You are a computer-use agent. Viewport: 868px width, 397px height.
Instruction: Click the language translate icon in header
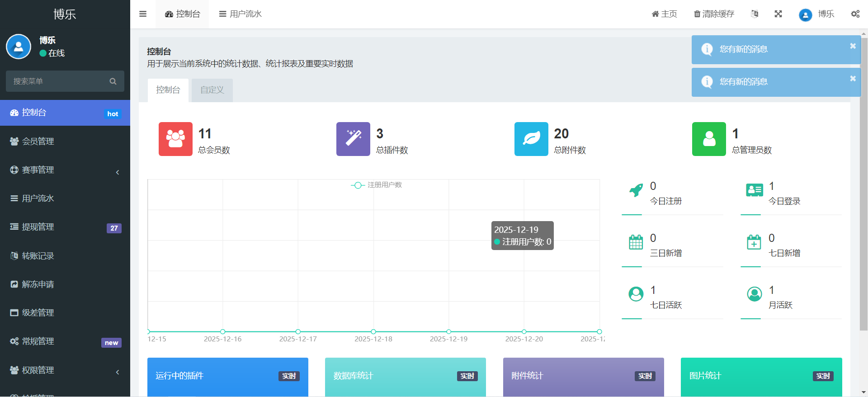(x=754, y=14)
